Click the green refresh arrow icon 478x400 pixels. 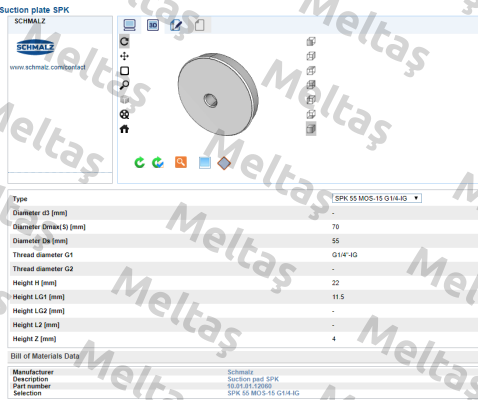(x=139, y=163)
